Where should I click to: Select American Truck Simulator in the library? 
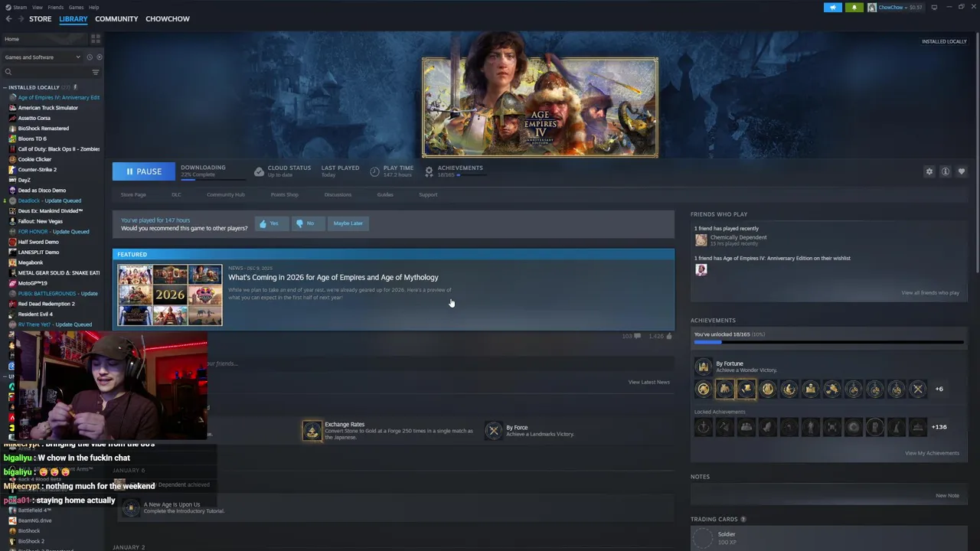coord(47,108)
